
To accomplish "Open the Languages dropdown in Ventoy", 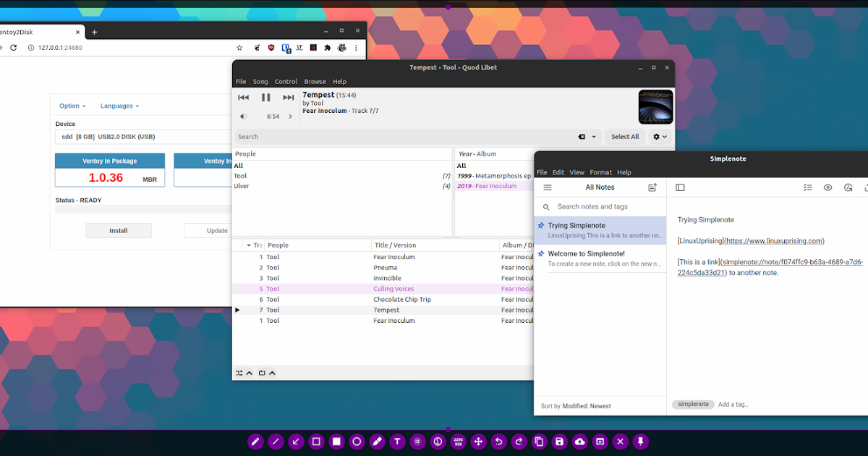I will point(119,106).
